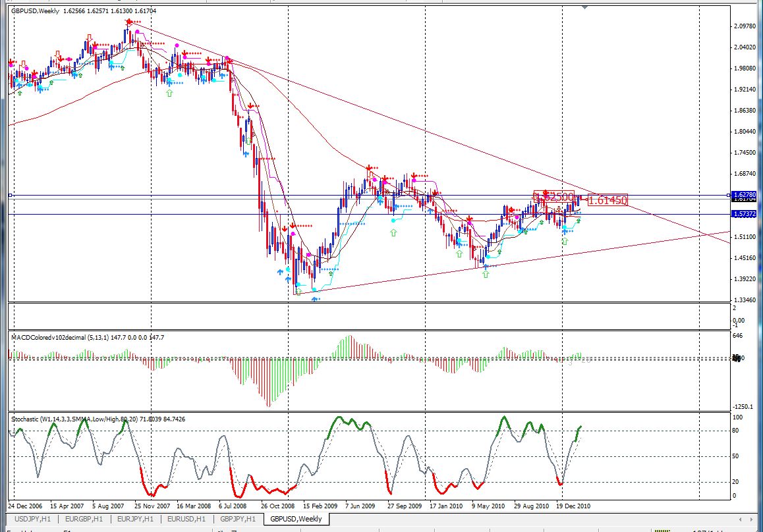The height and width of the screenshot is (532, 763).
Task: Select the active GBPUSD,Weekly tab
Action: click(x=296, y=519)
